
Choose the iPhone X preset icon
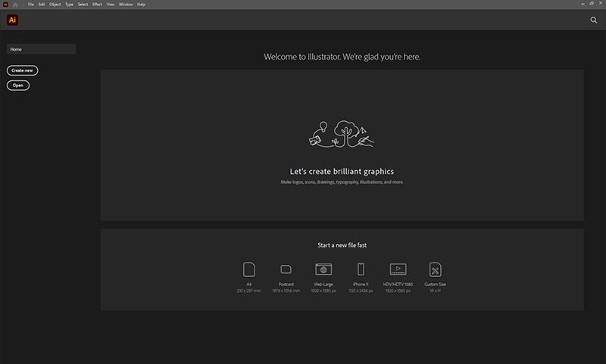[361, 269]
